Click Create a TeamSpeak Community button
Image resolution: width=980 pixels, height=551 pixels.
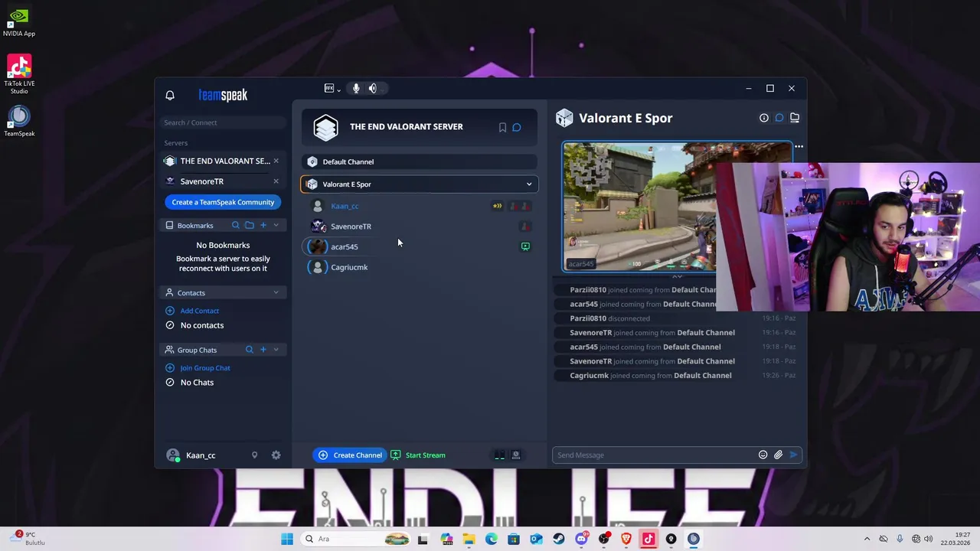pyautogui.click(x=223, y=202)
